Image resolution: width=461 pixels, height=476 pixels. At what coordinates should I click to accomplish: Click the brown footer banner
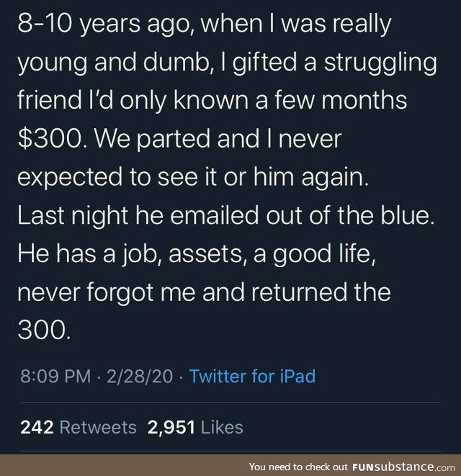pos(230,465)
